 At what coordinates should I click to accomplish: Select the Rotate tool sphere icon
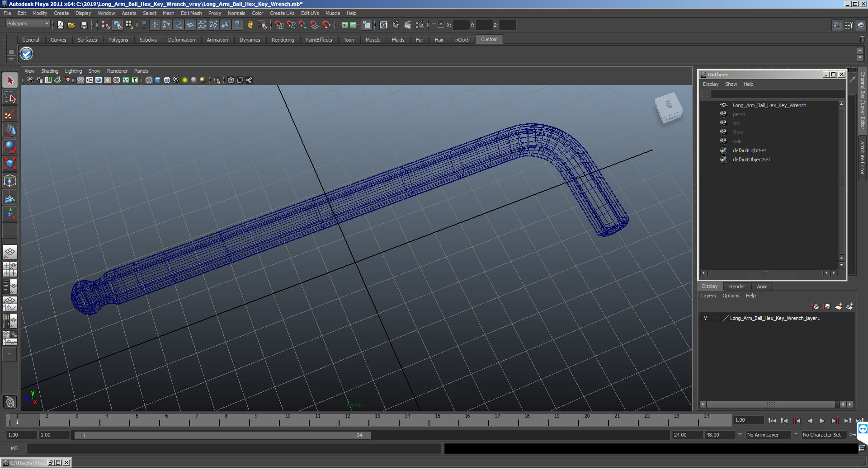[x=10, y=146]
